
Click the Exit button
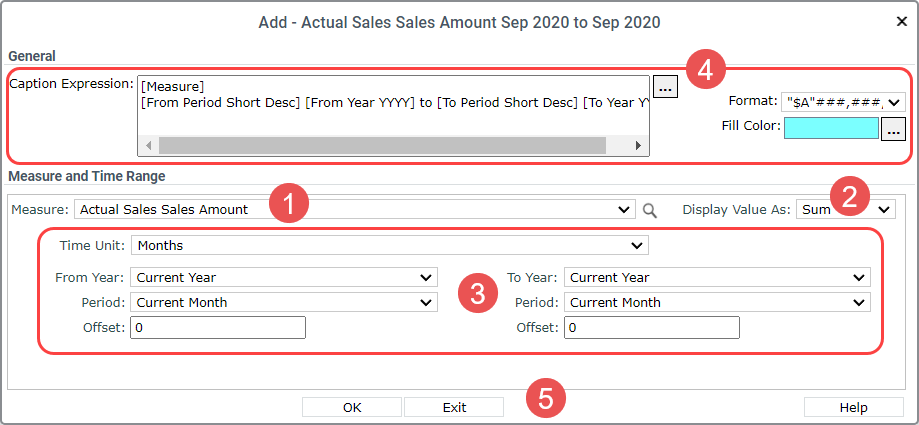tap(454, 407)
